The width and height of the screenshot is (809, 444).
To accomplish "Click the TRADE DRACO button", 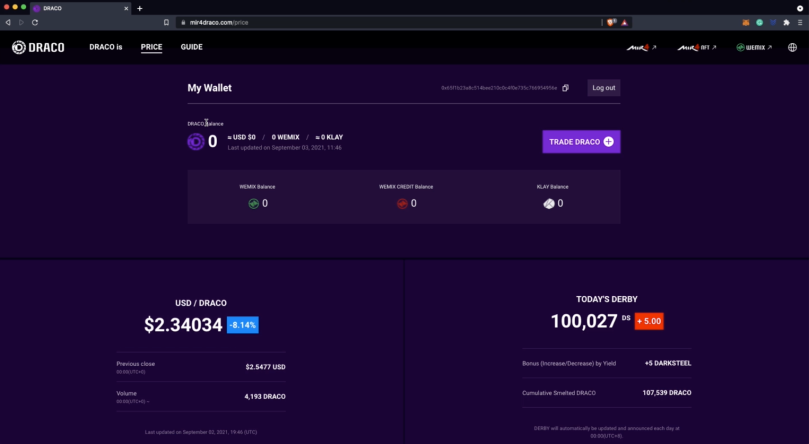I will [581, 142].
